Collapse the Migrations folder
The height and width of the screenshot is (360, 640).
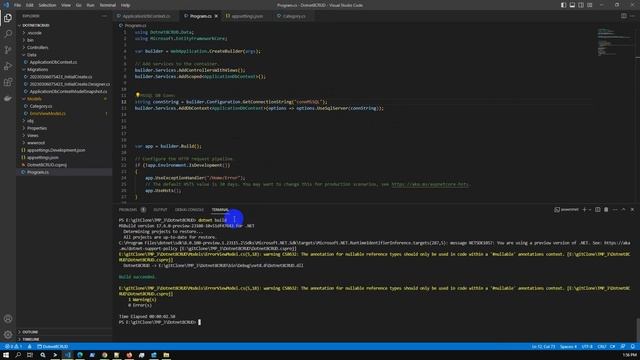pos(37,69)
